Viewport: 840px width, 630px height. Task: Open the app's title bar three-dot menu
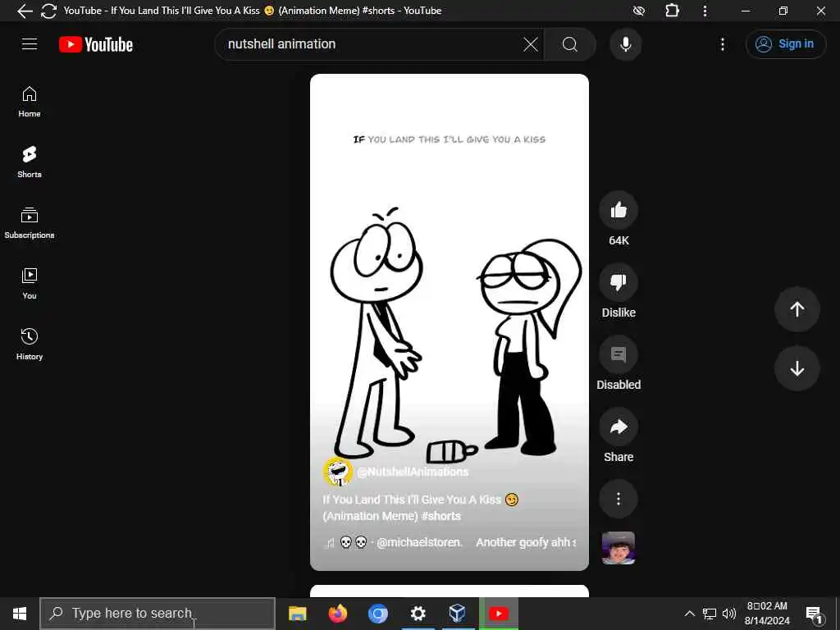tap(705, 11)
